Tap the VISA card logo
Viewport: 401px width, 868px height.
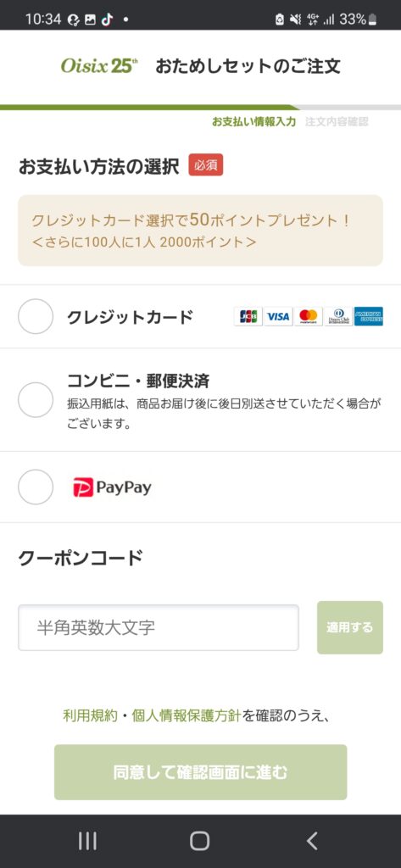278,316
